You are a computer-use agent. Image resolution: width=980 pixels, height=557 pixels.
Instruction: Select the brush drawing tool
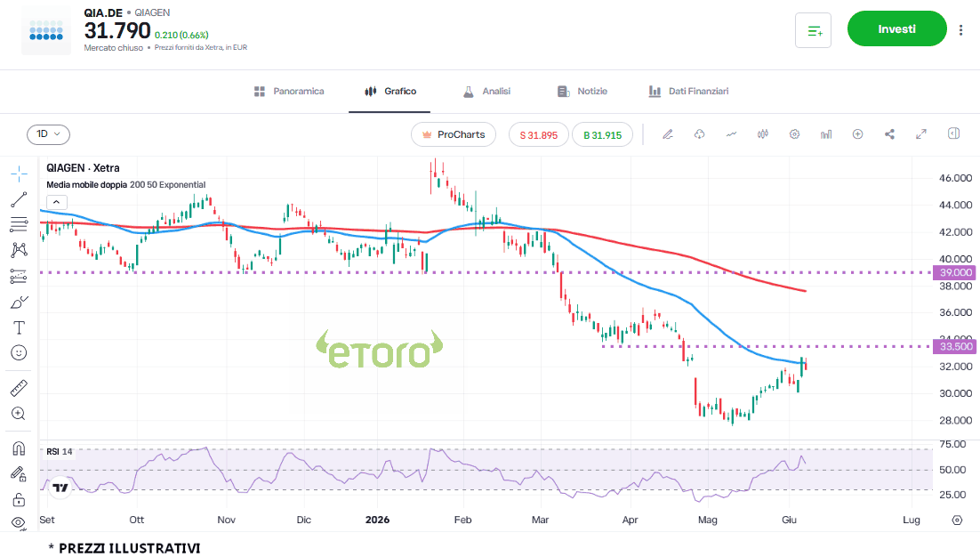[19, 303]
